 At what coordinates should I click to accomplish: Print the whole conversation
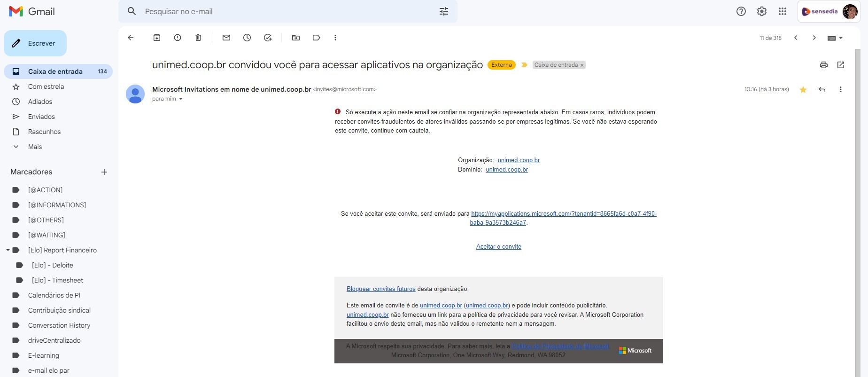pos(824,65)
